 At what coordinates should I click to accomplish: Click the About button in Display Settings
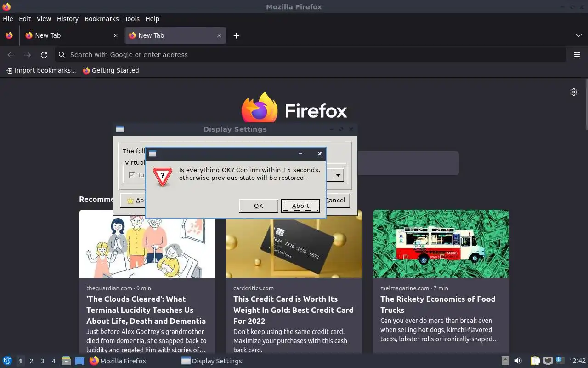(x=134, y=200)
